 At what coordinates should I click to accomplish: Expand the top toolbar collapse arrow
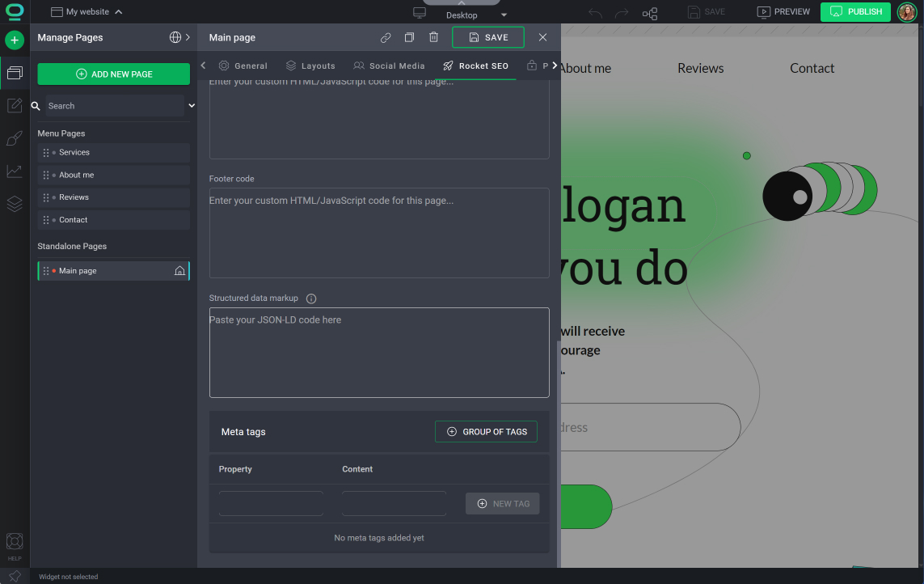click(x=462, y=3)
